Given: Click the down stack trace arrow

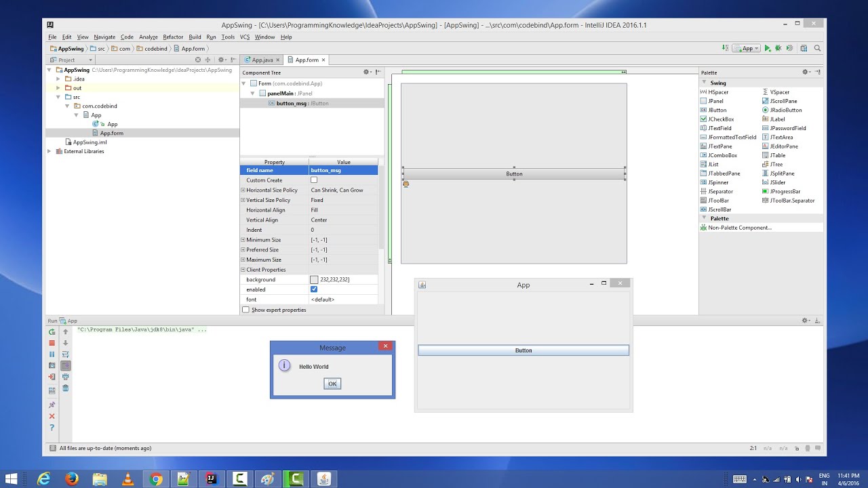Looking at the screenshot, I should click(65, 343).
